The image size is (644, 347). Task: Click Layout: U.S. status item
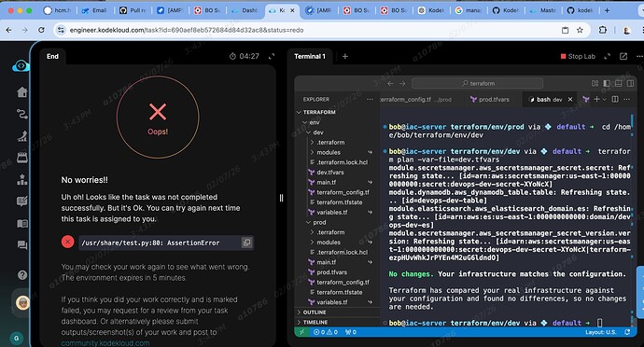(600, 332)
